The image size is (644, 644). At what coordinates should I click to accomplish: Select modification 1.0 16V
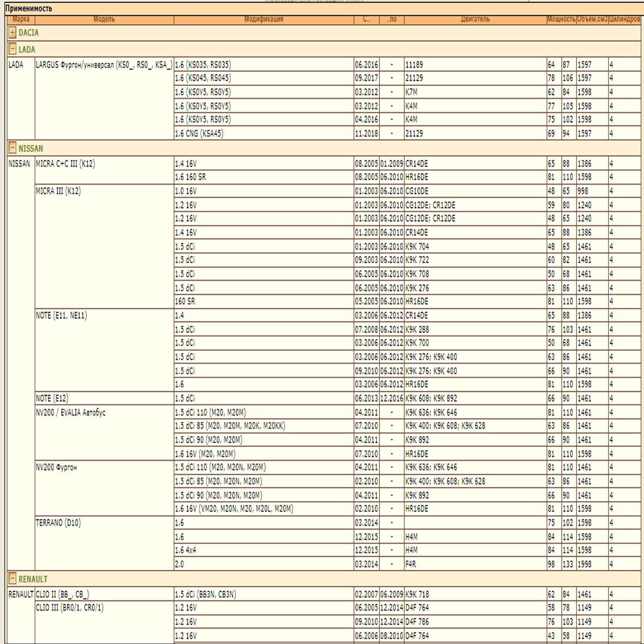click(186, 191)
